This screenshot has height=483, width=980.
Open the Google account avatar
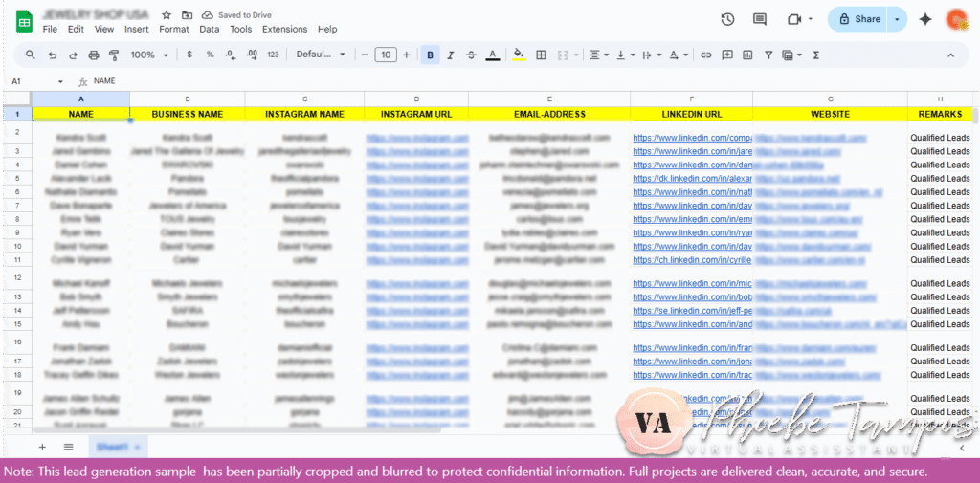(957, 19)
